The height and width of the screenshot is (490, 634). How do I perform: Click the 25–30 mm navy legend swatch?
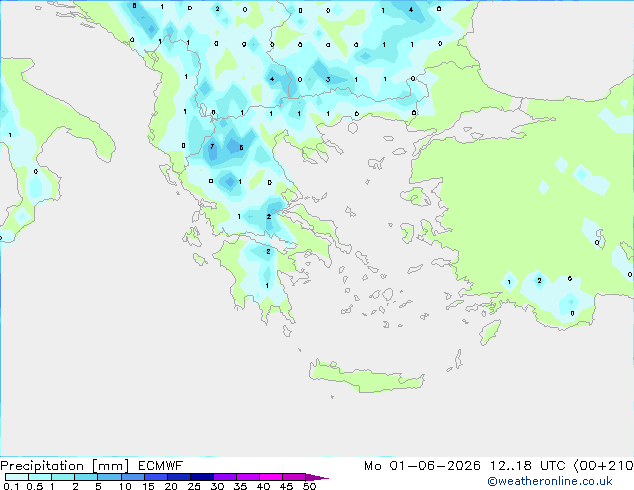click(202, 477)
